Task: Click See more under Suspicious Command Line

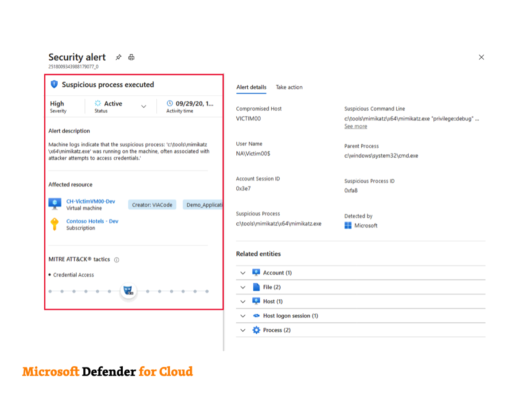Action: (356, 126)
